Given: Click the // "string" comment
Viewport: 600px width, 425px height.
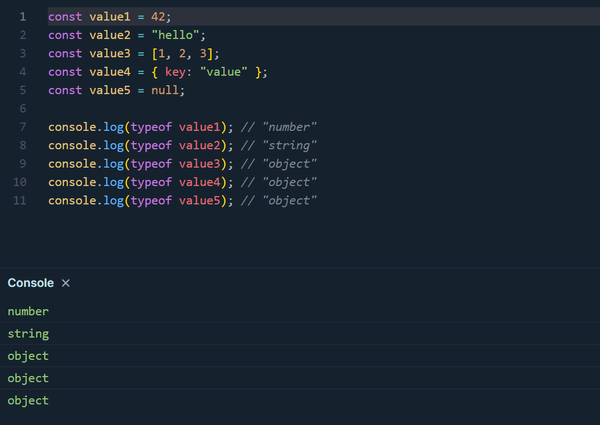Looking at the screenshot, I should [279, 145].
